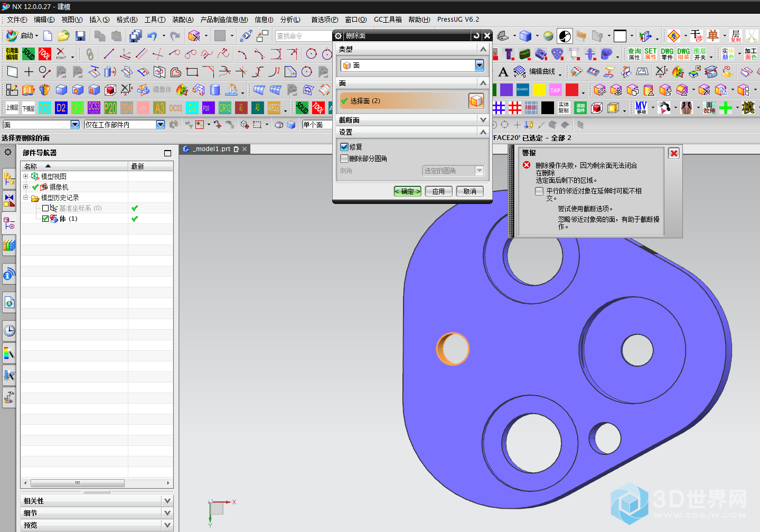Click the 单个面 face rule field
760x532 pixels.
[x=317, y=125]
